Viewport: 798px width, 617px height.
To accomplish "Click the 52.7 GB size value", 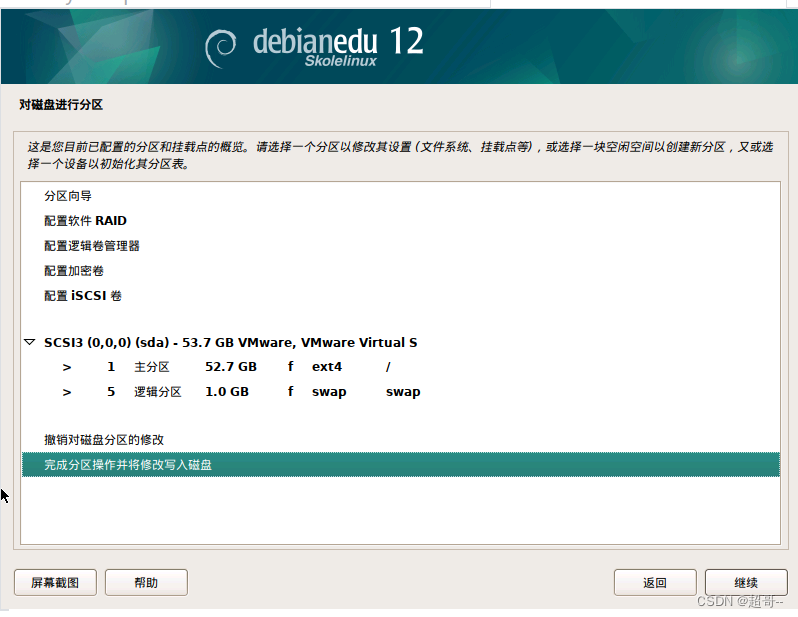I will [231, 367].
